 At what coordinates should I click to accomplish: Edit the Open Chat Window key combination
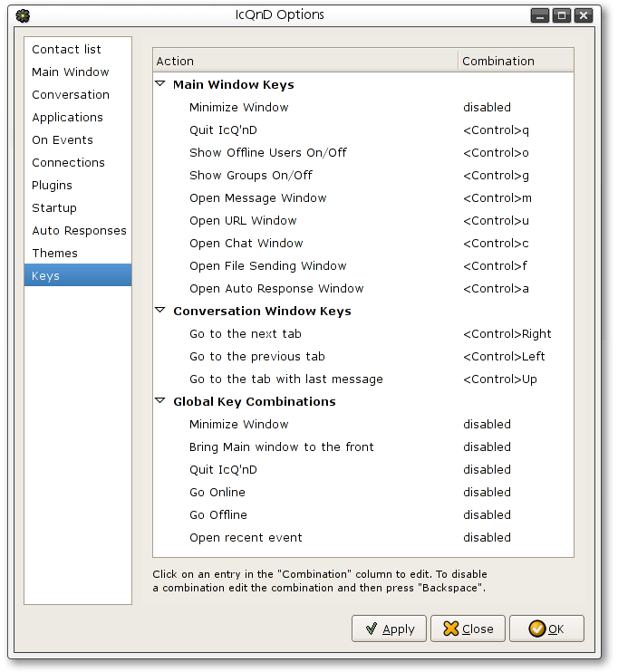click(x=495, y=244)
